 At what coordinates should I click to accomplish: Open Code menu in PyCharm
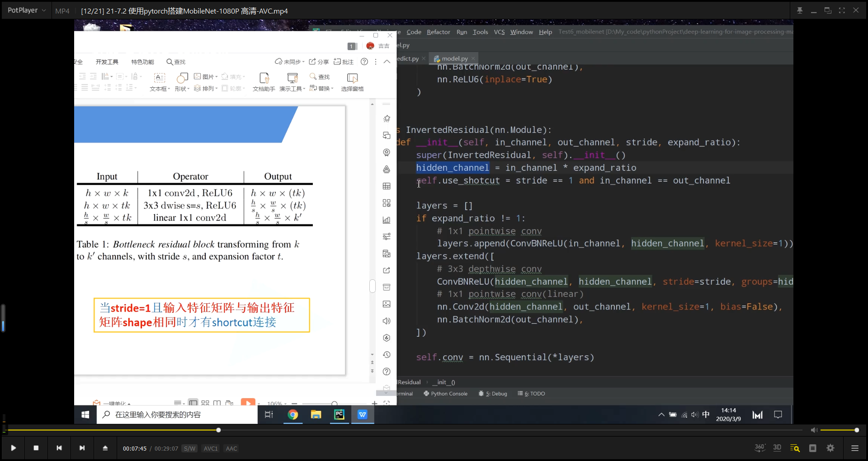click(x=414, y=32)
